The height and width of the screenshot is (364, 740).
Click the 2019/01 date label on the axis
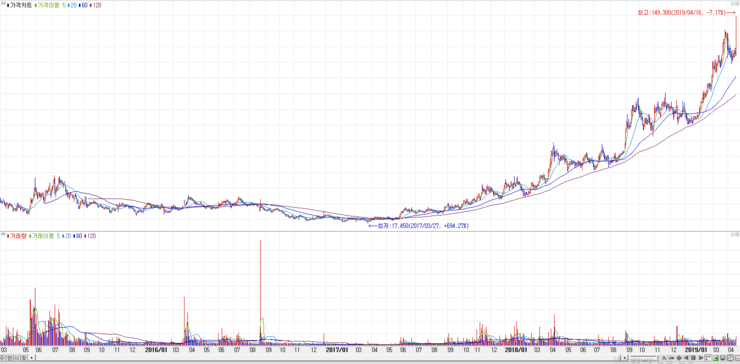696,350
